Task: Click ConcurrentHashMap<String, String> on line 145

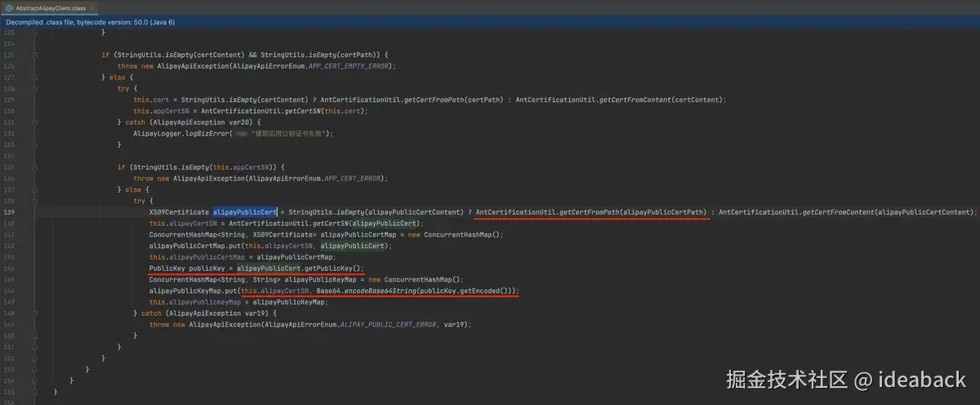Action: pos(216,279)
